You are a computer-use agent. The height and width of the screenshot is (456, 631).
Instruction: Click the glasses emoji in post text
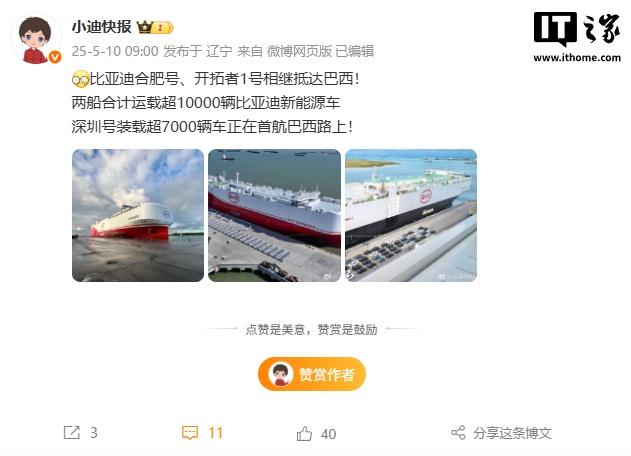(80, 79)
